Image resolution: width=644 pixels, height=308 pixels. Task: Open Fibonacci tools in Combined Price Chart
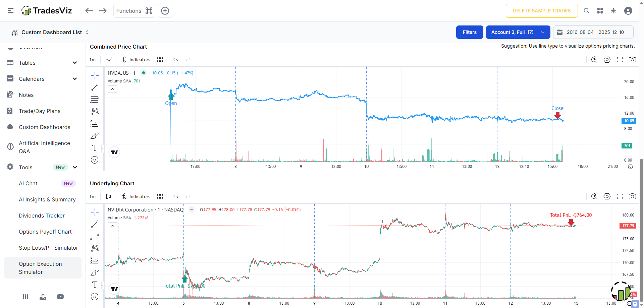click(95, 100)
